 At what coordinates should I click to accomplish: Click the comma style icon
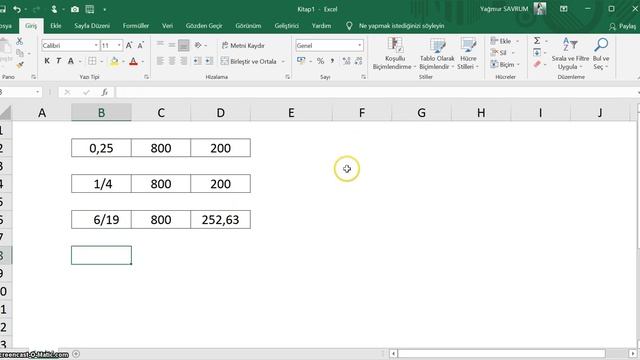coord(333,61)
